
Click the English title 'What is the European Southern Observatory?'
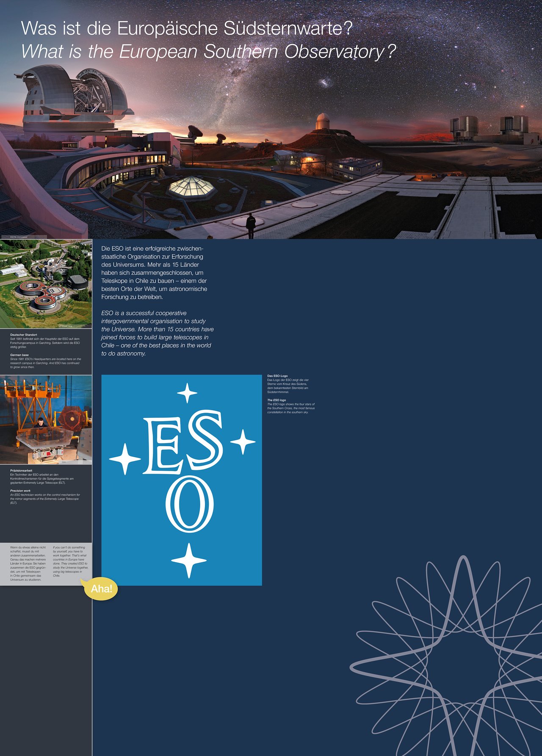click(x=208, y=52)
